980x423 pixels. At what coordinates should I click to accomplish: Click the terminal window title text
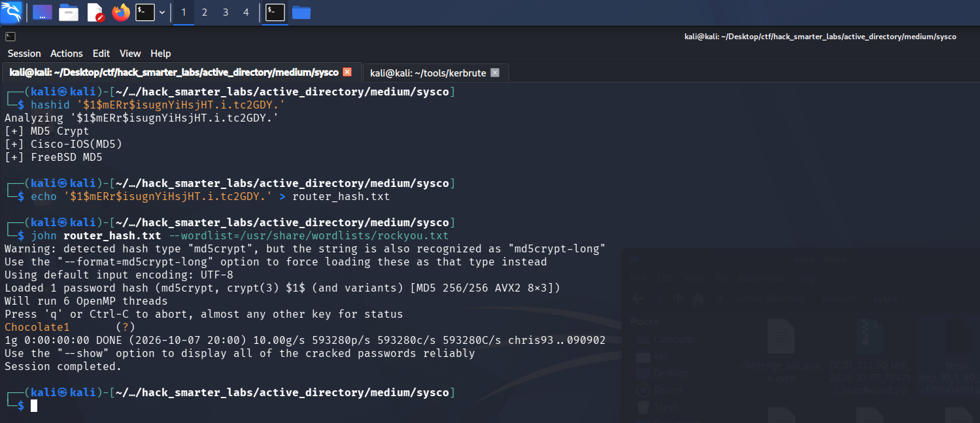(820, 37)
